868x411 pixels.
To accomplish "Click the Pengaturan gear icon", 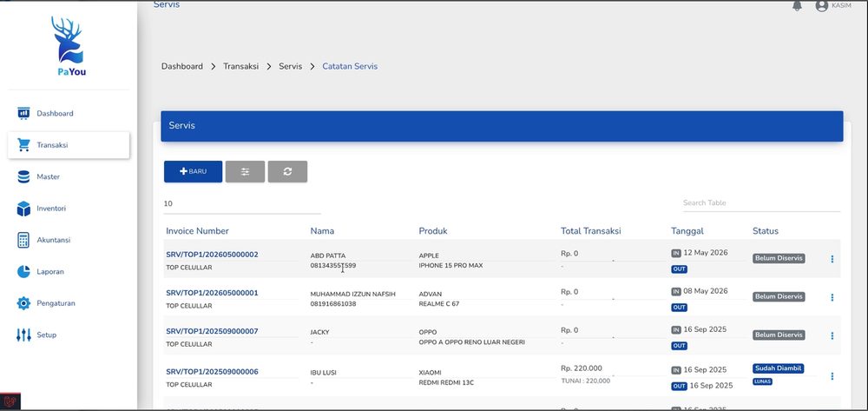I will click(23, 303).
